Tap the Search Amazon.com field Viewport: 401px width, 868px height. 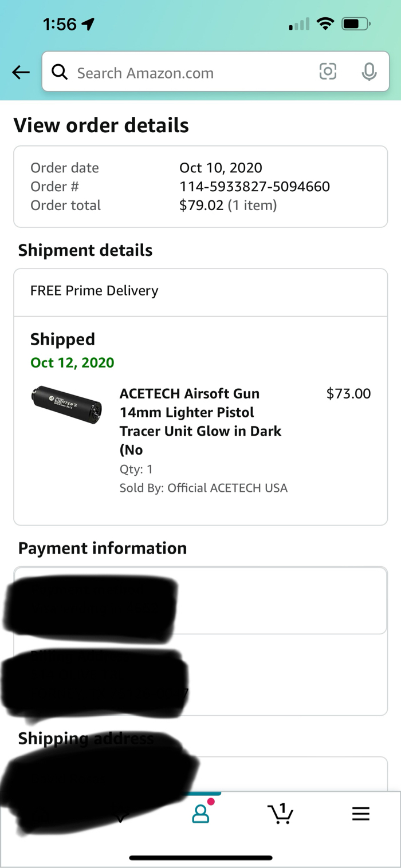pos(189,73)
